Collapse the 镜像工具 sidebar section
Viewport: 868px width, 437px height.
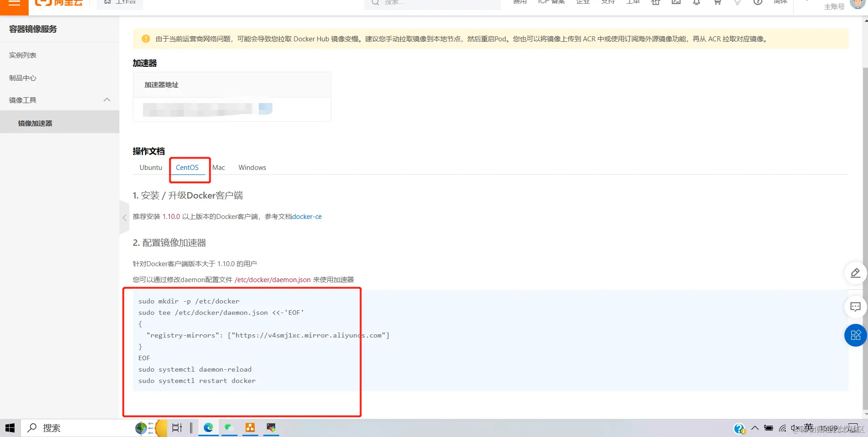106,99
